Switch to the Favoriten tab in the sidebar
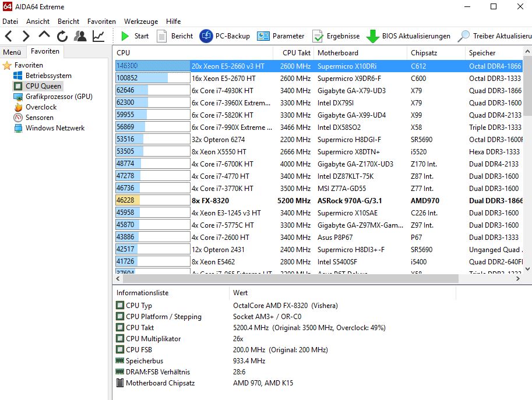This screenshot has width=532, height=400. coord(45,51)
